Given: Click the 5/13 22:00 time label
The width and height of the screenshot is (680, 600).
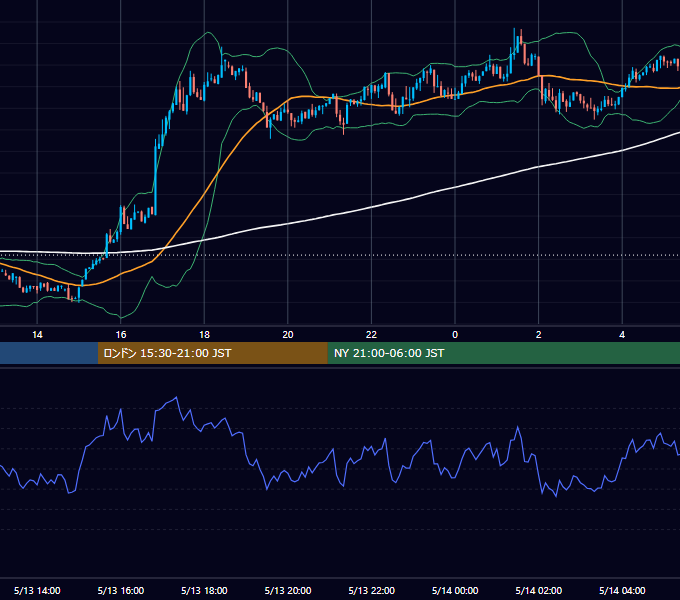Looking at the screenshot, I should pyautogui.click(x=372, y=590).
